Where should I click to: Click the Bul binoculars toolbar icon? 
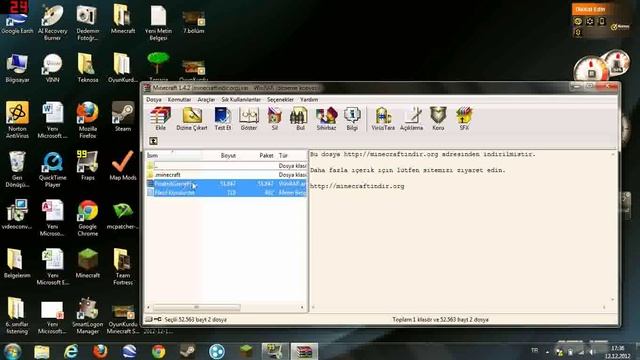pos(300,118)
